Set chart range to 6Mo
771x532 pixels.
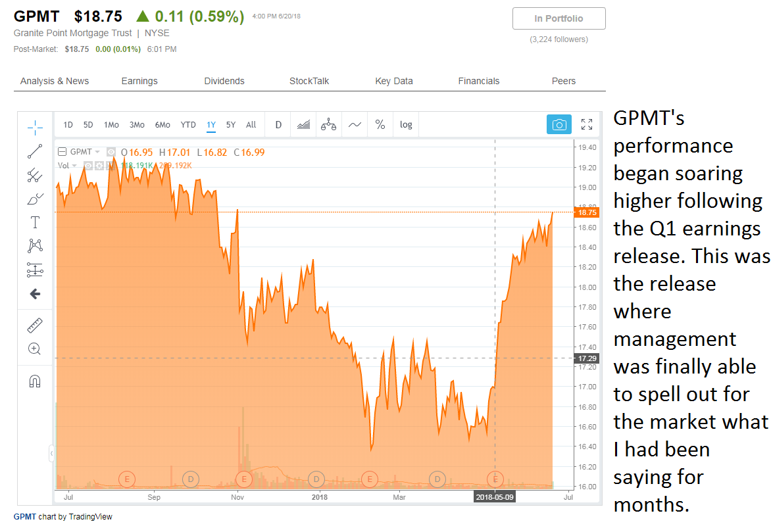[x=162, y=125]
